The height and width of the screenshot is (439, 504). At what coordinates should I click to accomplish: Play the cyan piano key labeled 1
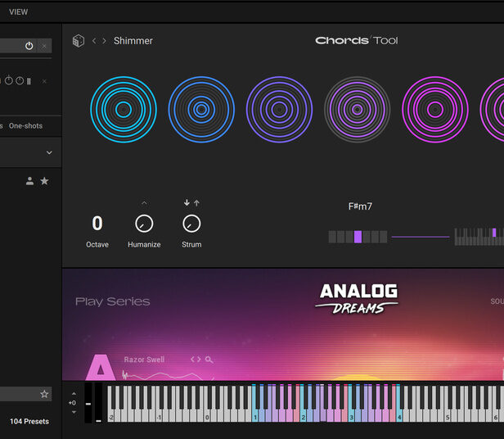pyautogui.click(x=255, y=414)
